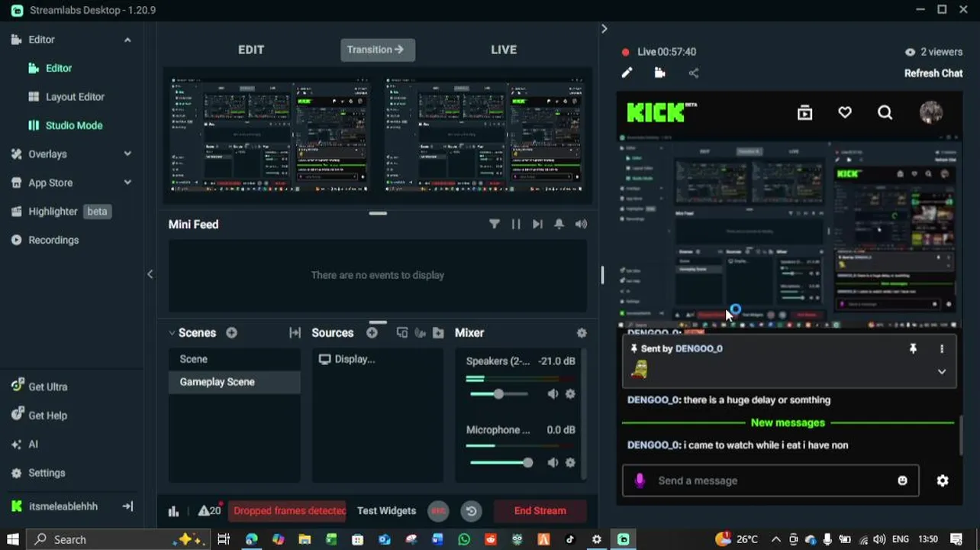Screen dimensions: 980x550
Task: Select Gameplay Scene
Action: tap(234, 382)
